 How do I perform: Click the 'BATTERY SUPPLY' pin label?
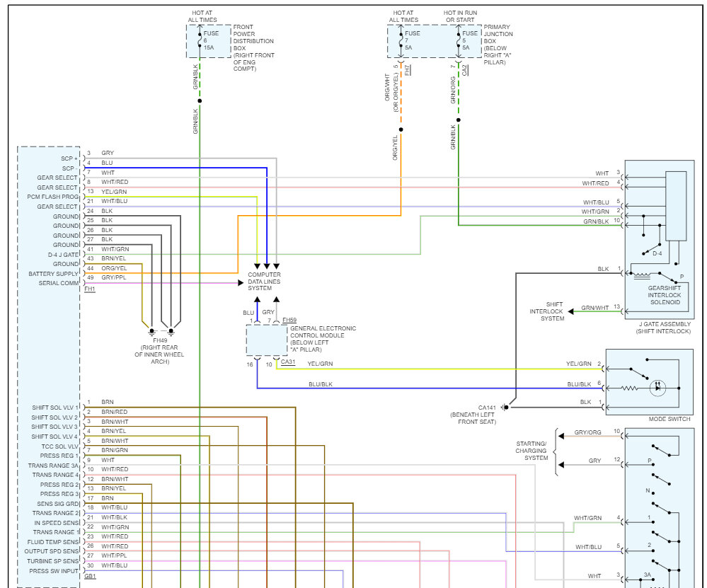pyautogui.click(x=53, y=274)
